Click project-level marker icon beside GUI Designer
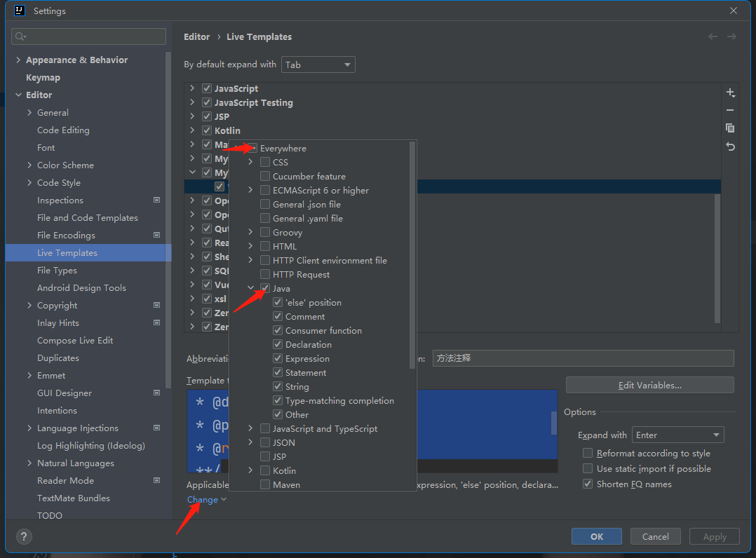 pyautogui.click(x=156, y=393)
